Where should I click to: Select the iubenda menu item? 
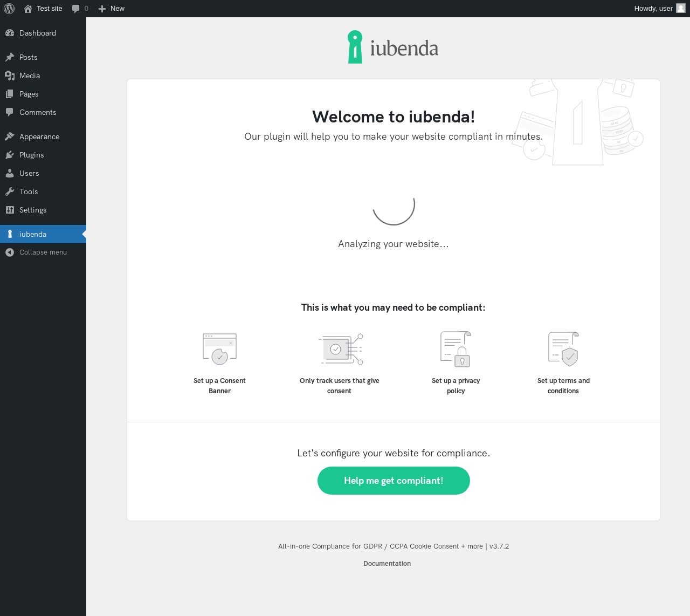[43, 234]
